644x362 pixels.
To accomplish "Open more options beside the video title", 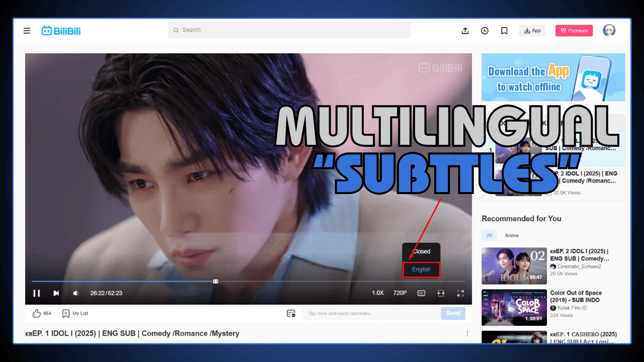I will coord(467,333).
